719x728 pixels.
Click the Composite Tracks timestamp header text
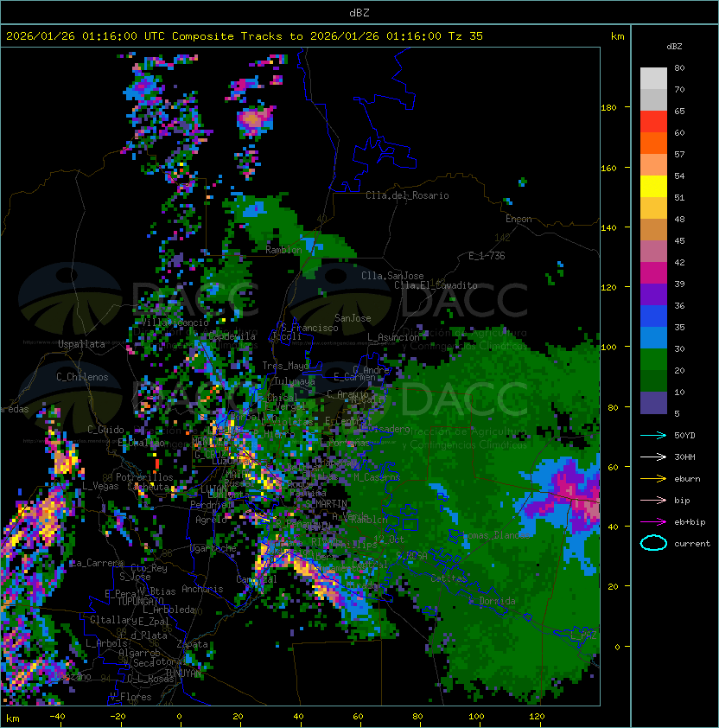tap(245, 36)
